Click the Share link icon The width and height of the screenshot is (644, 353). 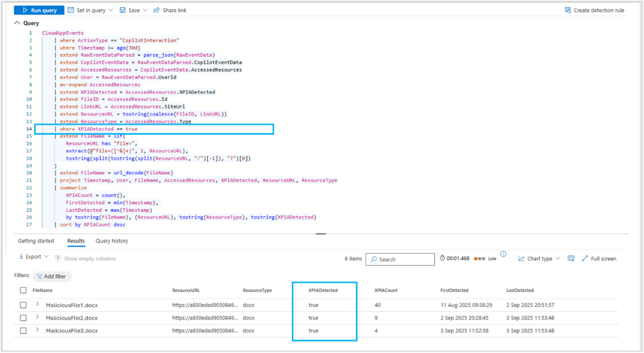click(x=157, y=10)
